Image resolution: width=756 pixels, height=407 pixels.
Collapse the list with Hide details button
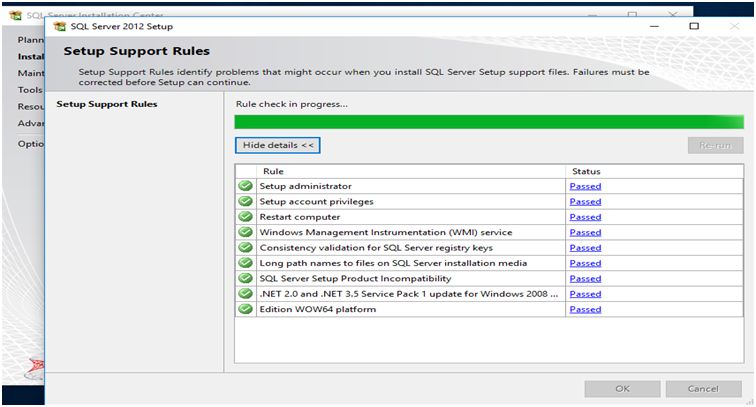278,145
